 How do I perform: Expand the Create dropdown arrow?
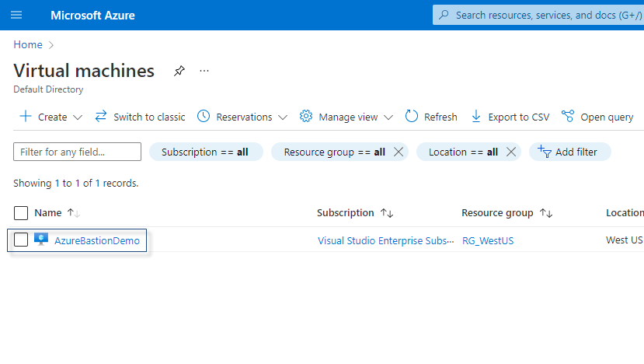pyautogui.click(x=78, y=117)
